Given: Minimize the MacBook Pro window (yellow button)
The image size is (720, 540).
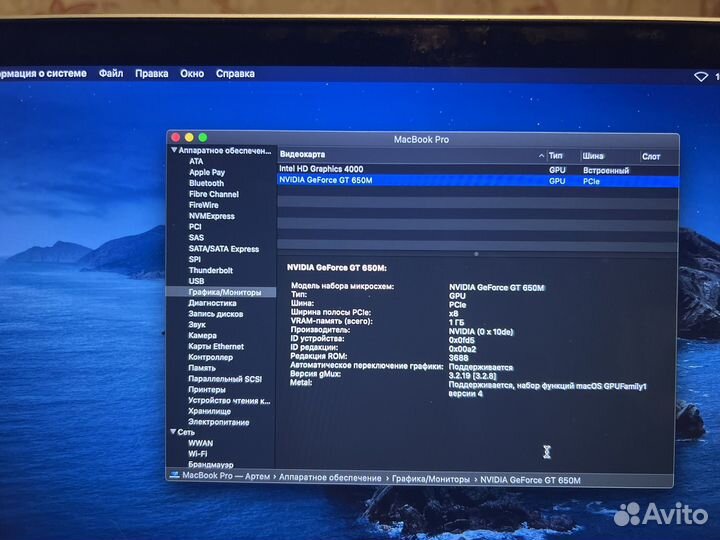Looking at the screenshot, I should click(189, 137).
